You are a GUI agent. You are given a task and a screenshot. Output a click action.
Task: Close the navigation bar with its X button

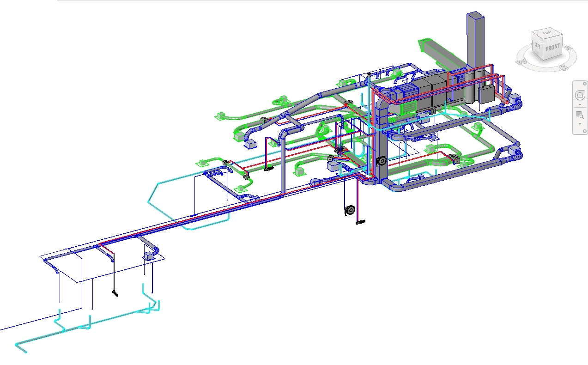(585, 83)
